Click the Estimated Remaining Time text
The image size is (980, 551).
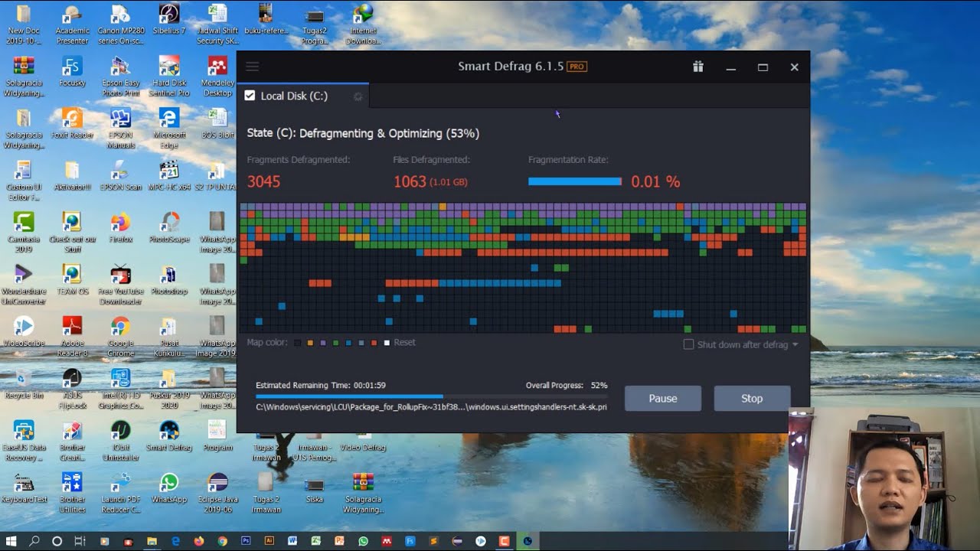click(321, 386)
